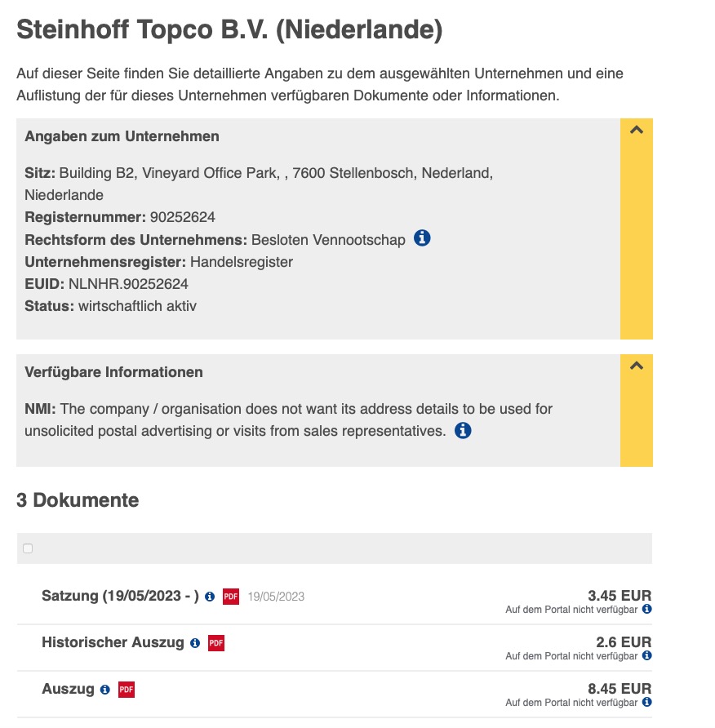Click availability info icon under 3.45 EUR

[x=646, y=609]
